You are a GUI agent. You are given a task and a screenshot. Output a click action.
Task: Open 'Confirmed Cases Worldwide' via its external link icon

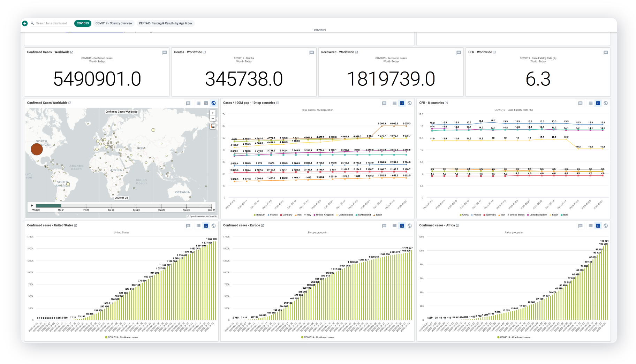[x=70, y=103]
